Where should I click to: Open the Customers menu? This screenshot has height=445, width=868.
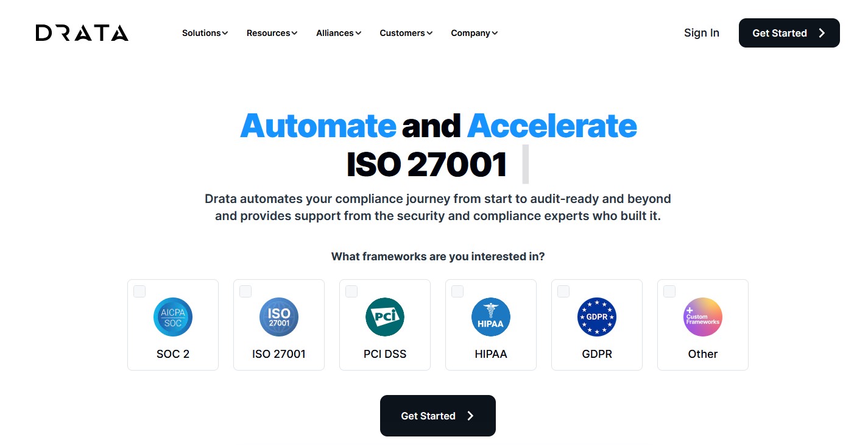pyautogui.click(x=406, y=33)
